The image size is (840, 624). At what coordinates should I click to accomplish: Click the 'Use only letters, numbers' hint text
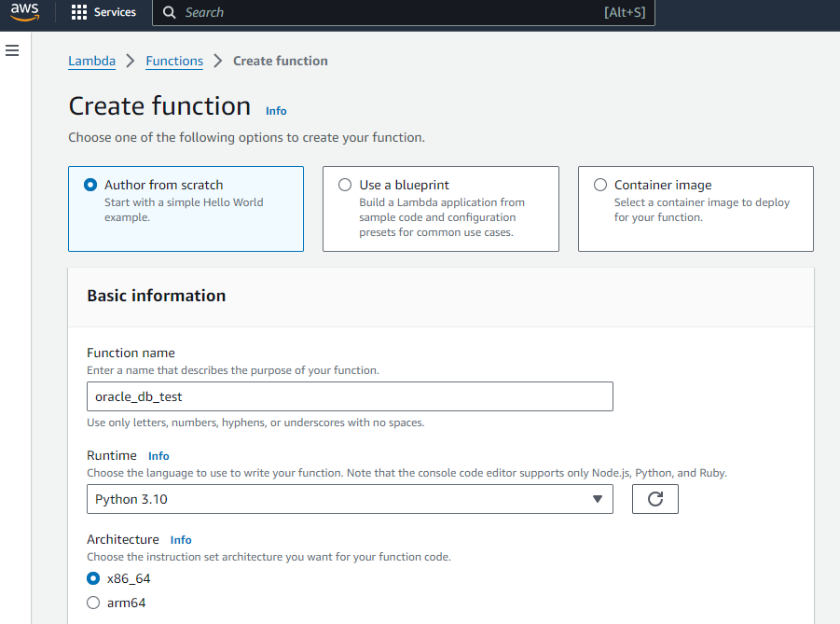(255, 423)
